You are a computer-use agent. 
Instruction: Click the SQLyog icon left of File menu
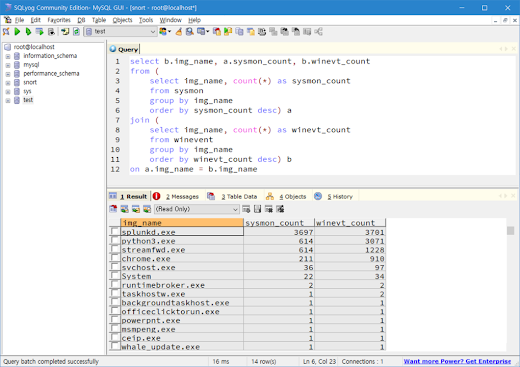(7, 20)
